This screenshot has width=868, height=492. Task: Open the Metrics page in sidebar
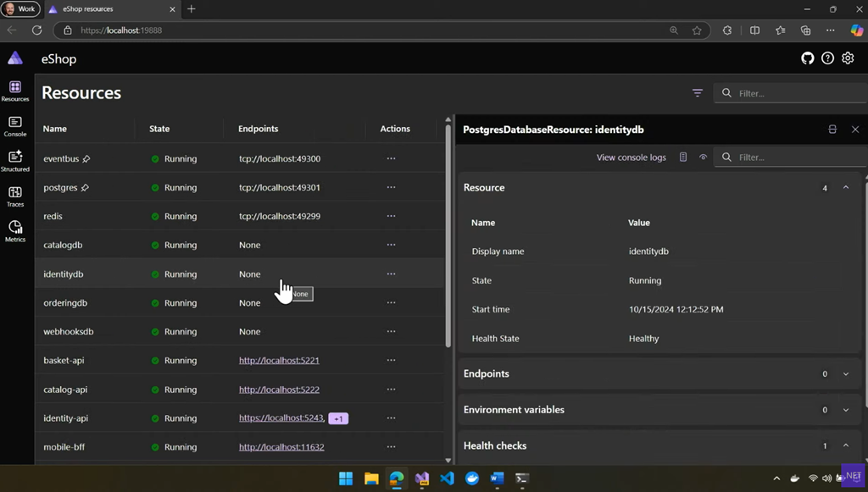[x=15, y=231]
